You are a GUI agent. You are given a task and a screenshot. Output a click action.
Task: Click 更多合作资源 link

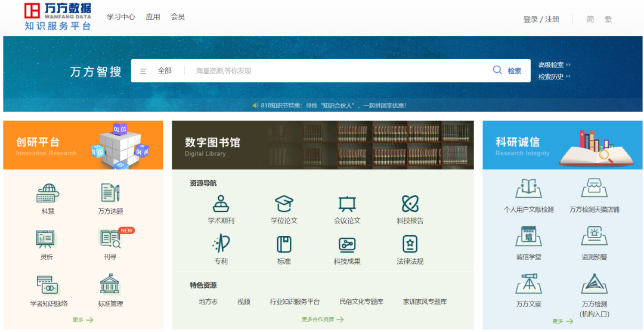point(323,319)
